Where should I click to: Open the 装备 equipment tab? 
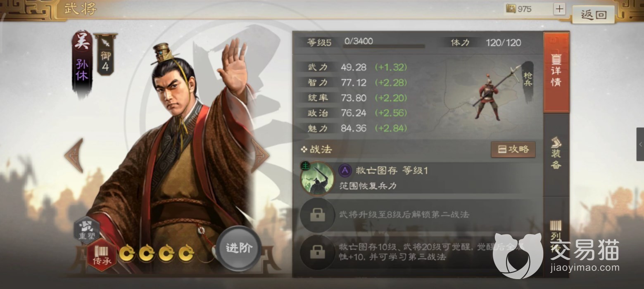(x=556, y=154)
